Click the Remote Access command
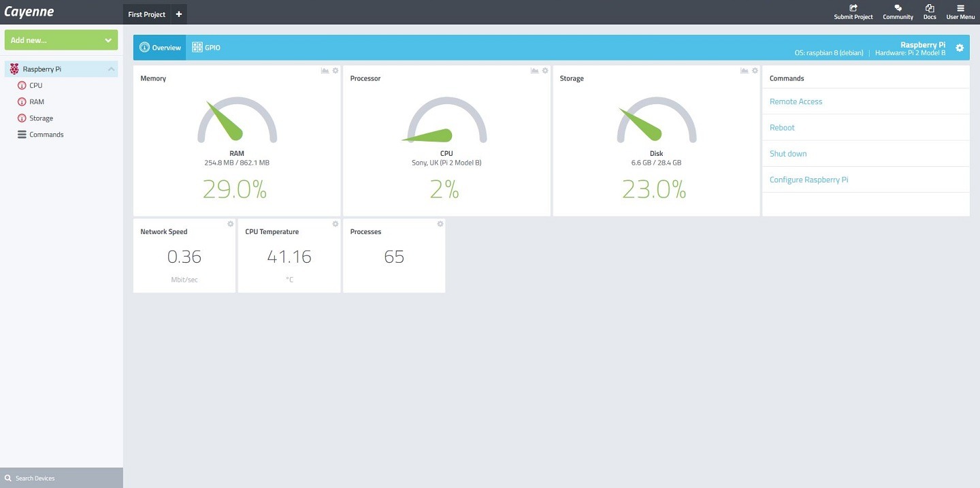 click(x=796, y=101)
